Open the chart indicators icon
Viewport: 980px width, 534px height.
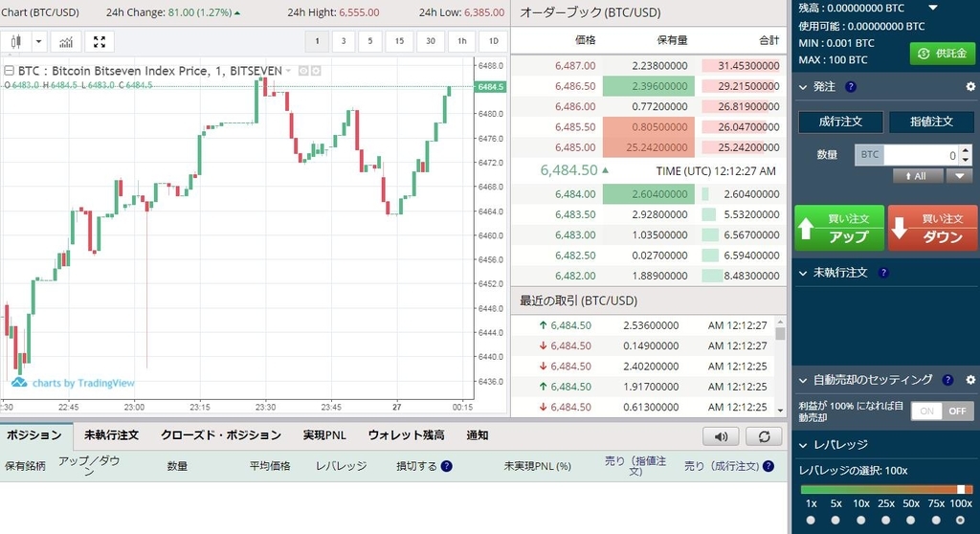tap(66, 42)
